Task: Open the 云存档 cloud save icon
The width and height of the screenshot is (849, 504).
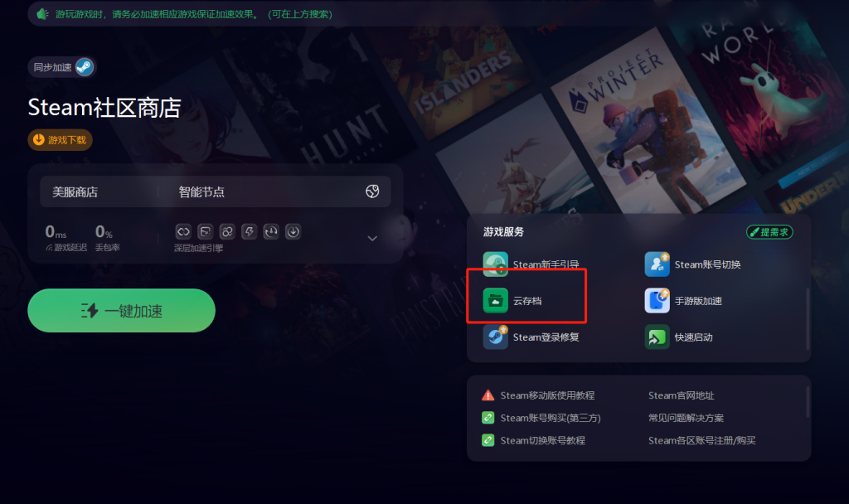Action: tap(496, 300)
